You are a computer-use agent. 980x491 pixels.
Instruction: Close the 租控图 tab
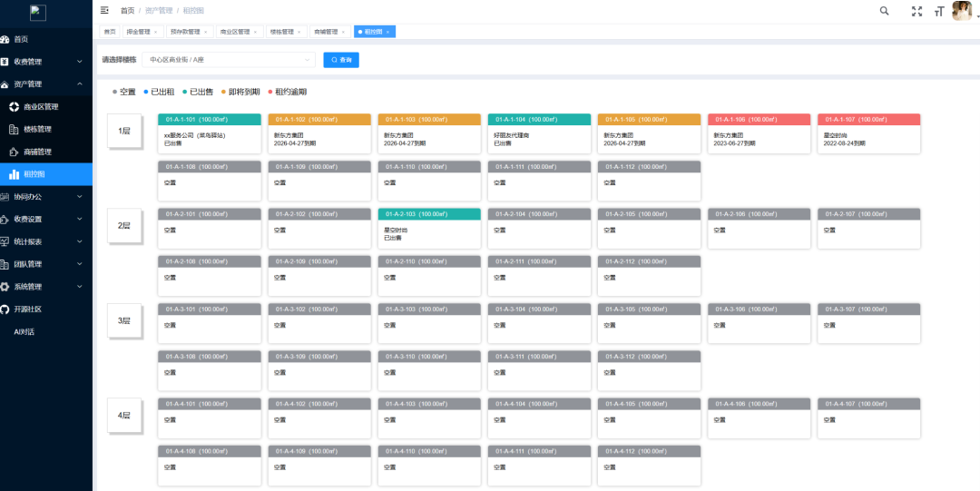387,32
